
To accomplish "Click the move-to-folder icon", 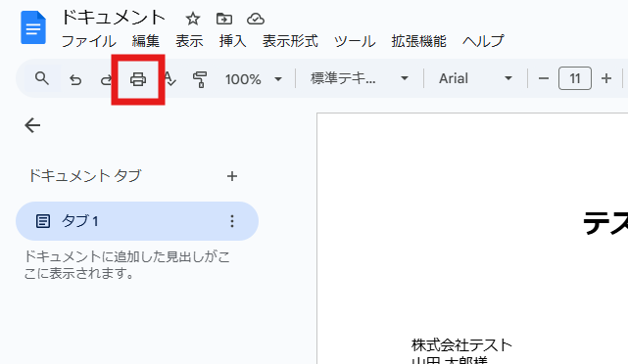I will point(224,19).
